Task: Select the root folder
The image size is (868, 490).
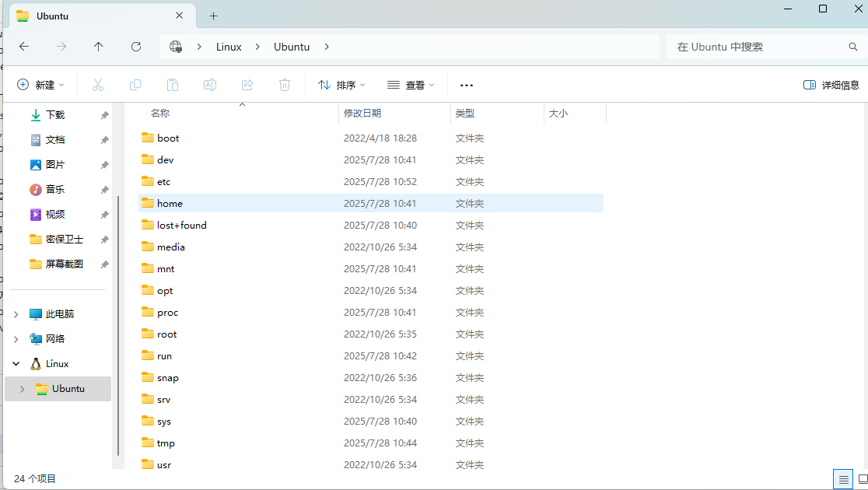Action: (x=166, y=334)
